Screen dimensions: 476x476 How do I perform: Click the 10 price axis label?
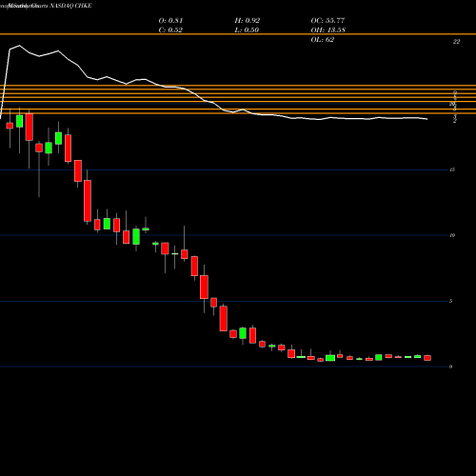coord(452,235)
